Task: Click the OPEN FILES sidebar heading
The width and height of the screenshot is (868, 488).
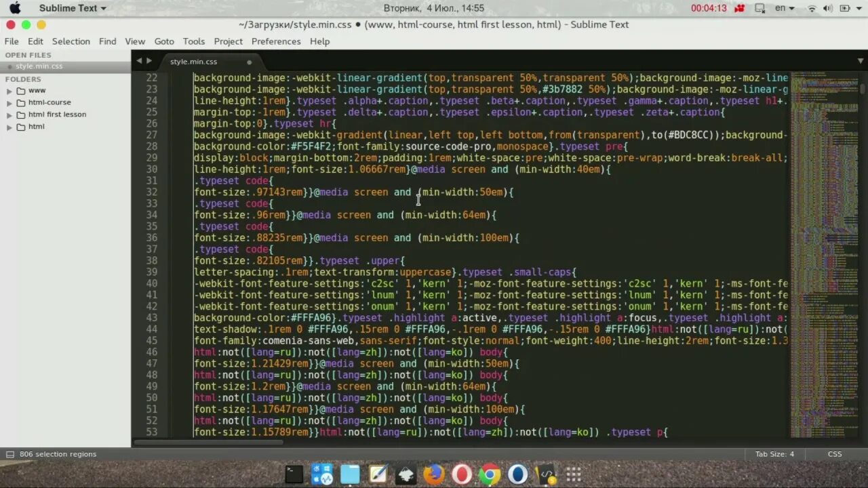Action: [x=28, y=55]
